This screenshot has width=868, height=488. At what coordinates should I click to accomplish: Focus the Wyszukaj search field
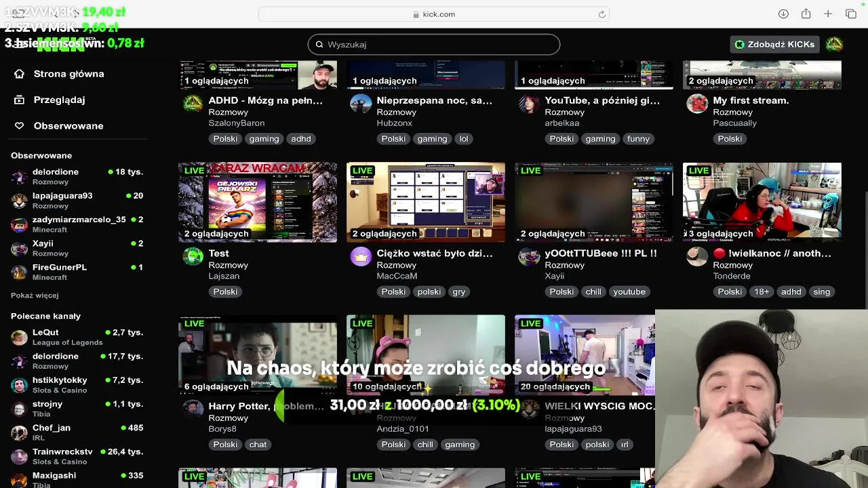coord(434,45)
